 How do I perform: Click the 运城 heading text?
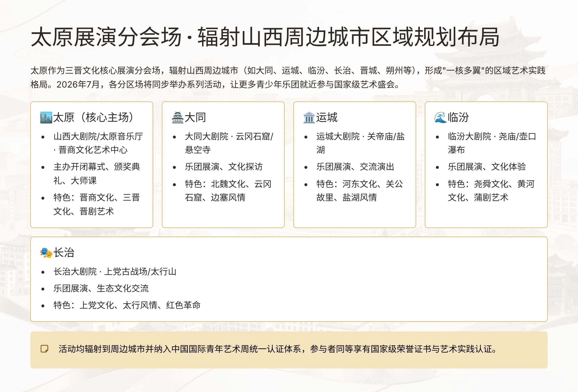[327, 118]
